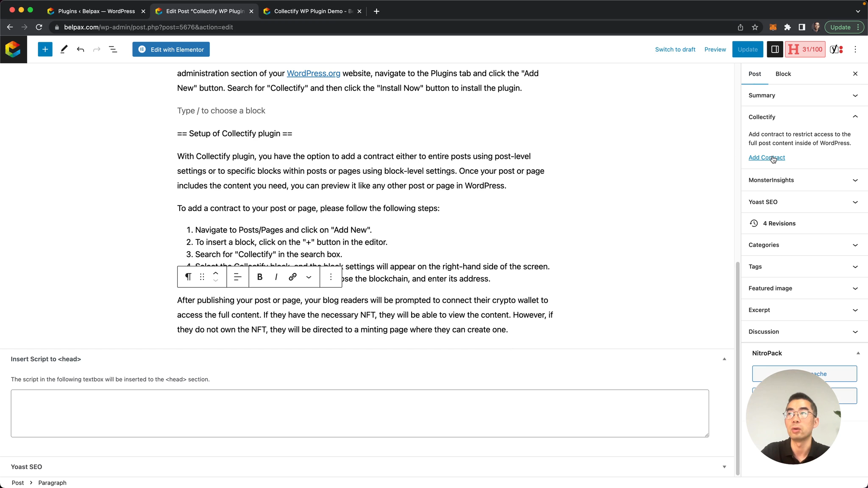
Task: Click the browser back arrow
Action: [10, 27]
